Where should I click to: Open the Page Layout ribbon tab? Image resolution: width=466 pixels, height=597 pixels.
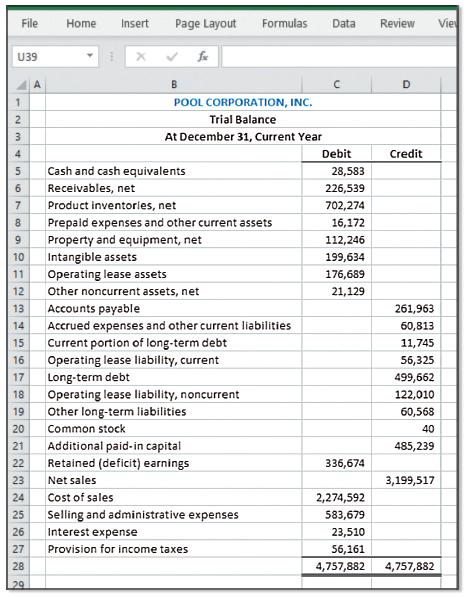pos(206,24)
